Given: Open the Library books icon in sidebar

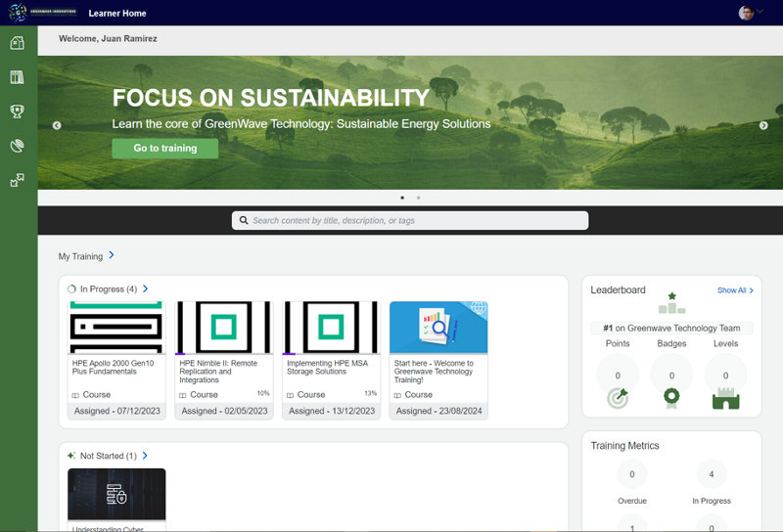Looking at the screenshot, I should tap(17, 77).
